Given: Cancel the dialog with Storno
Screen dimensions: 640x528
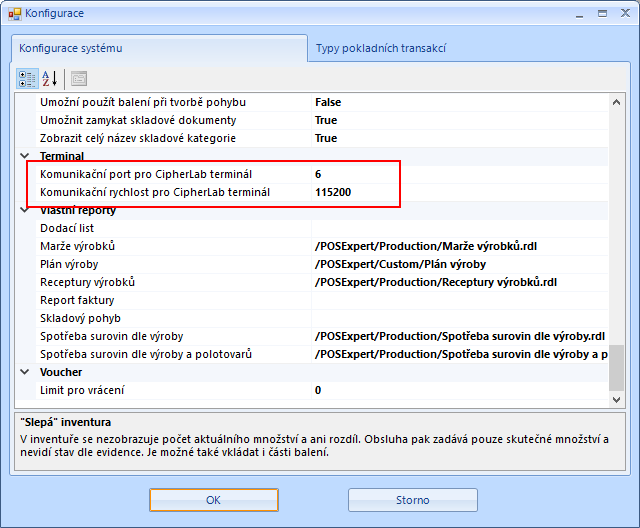Looking at the screenshot, I should pos(412,500).
